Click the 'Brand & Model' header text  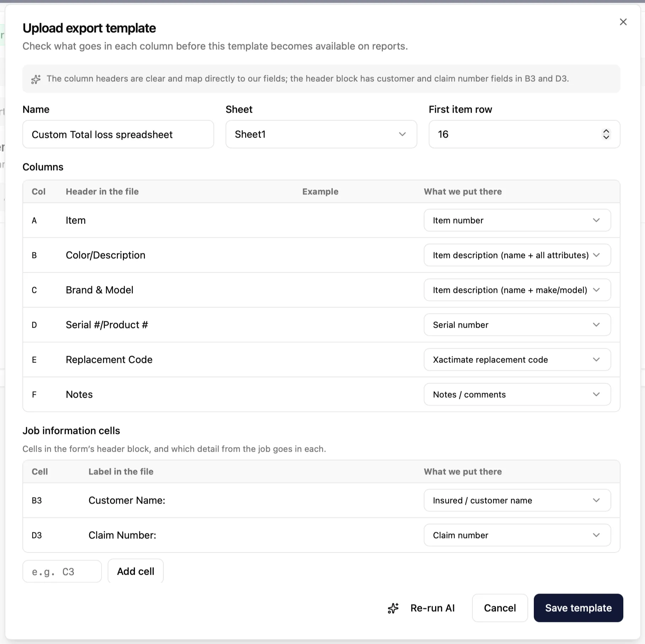pyautogui.click(x=99, y=290)
